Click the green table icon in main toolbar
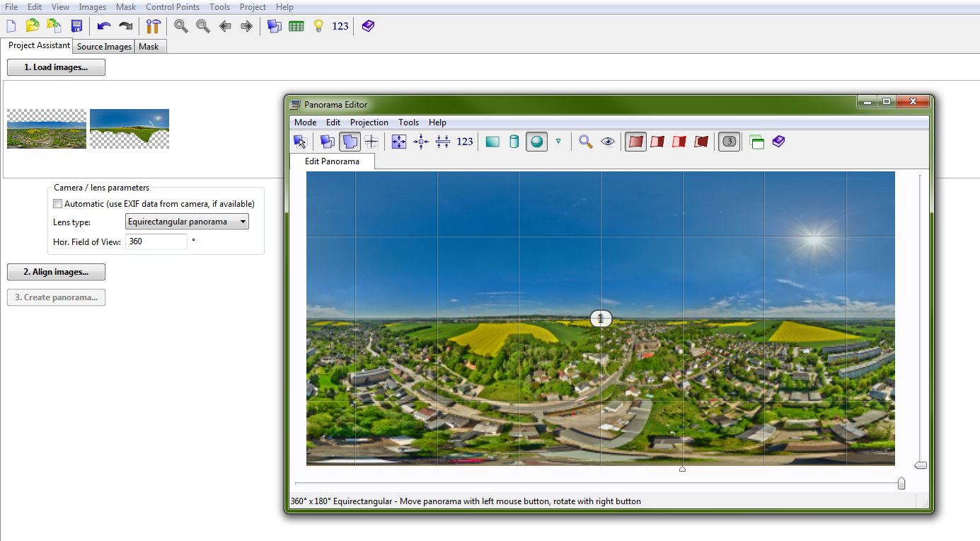 296,26
